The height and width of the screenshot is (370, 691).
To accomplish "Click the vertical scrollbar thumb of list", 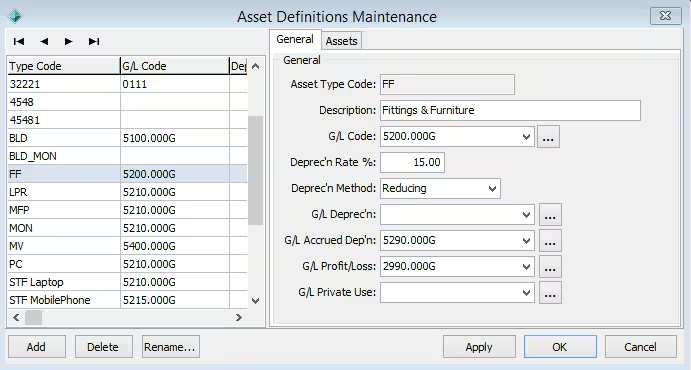I will 255,170.
